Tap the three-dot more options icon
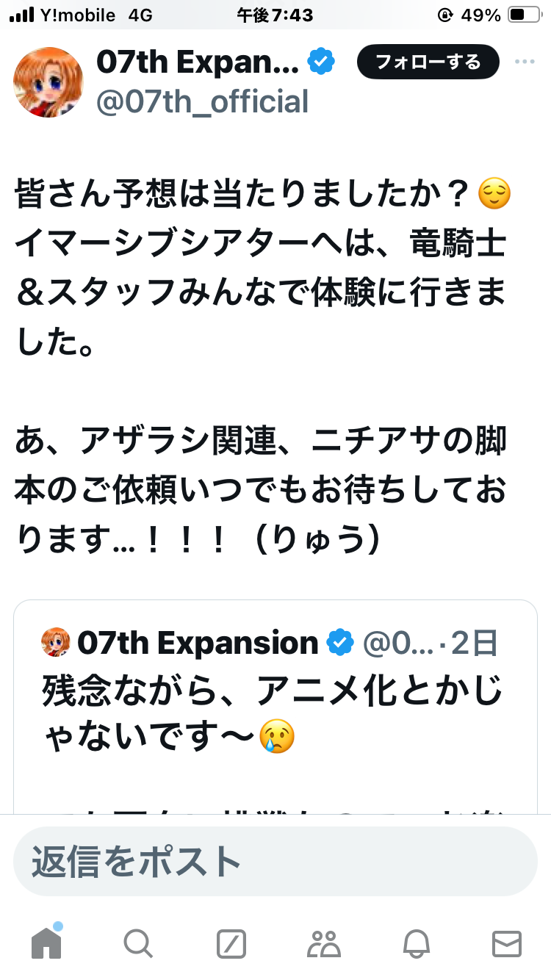551x980 pixels. 525,62
